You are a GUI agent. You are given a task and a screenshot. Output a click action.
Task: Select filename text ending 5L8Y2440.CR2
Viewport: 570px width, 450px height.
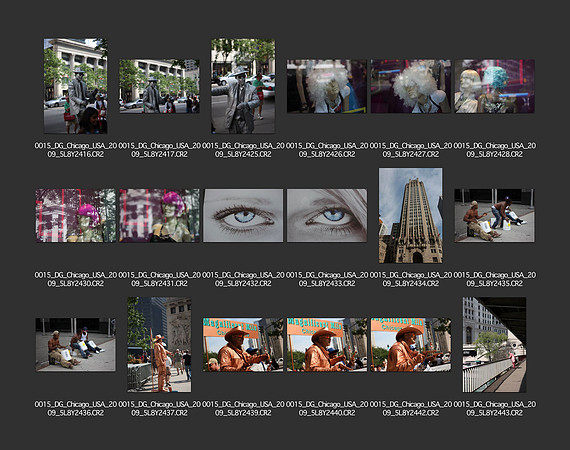pyautogui.click(x=327, y=409)
